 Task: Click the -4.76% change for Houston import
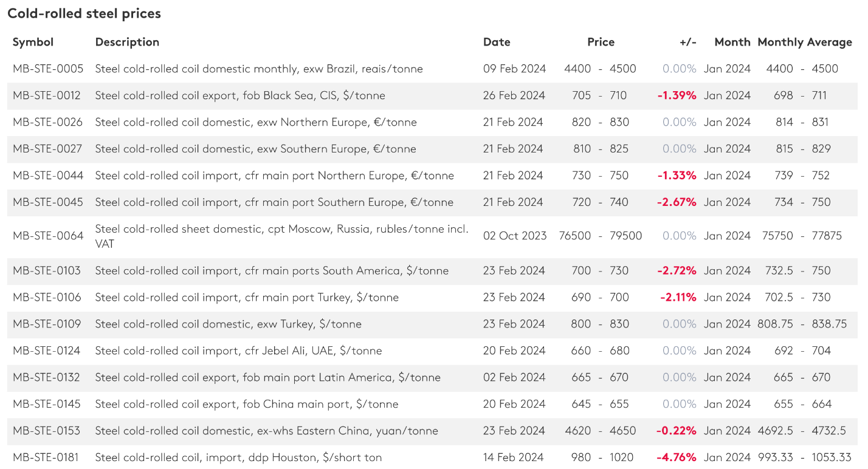(x=677, y=457)
